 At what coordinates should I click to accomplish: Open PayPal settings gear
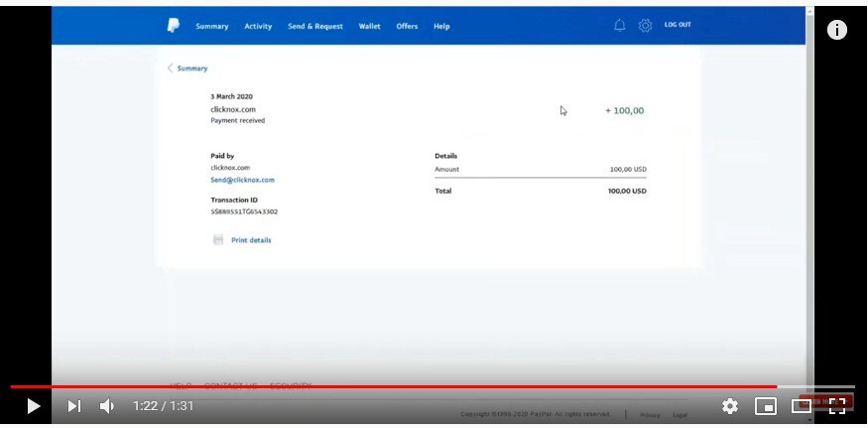pos(645,26)
